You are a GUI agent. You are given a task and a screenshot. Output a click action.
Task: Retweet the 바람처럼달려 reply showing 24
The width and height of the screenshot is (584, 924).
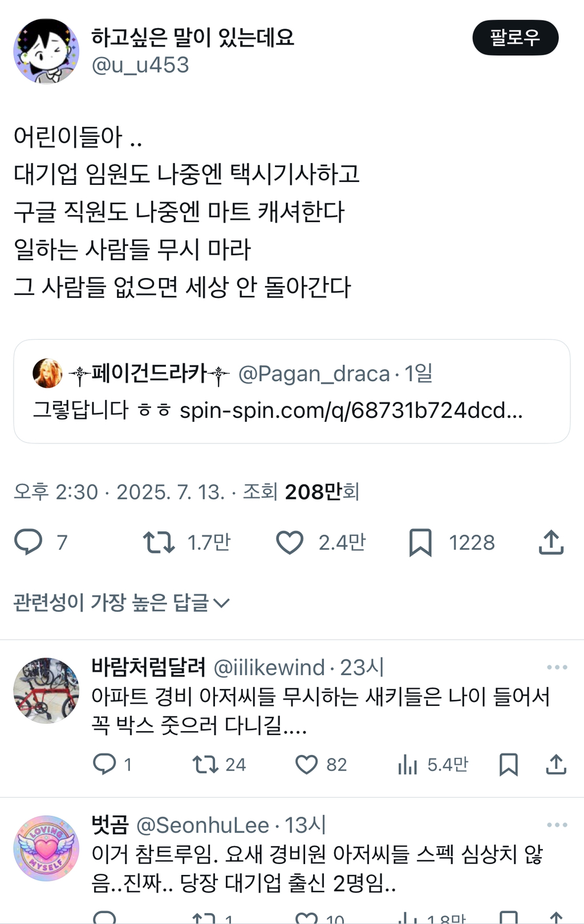[205, 764]
